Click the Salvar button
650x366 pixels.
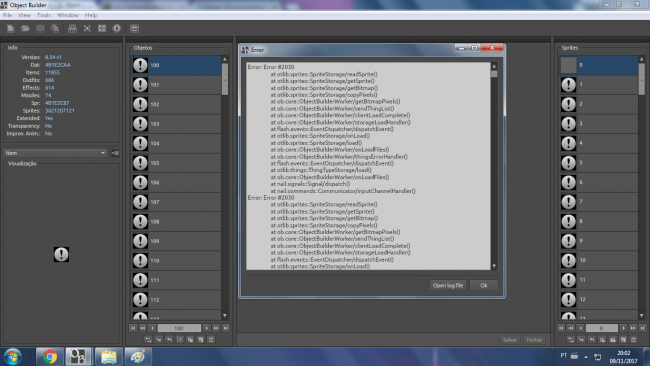509,340
